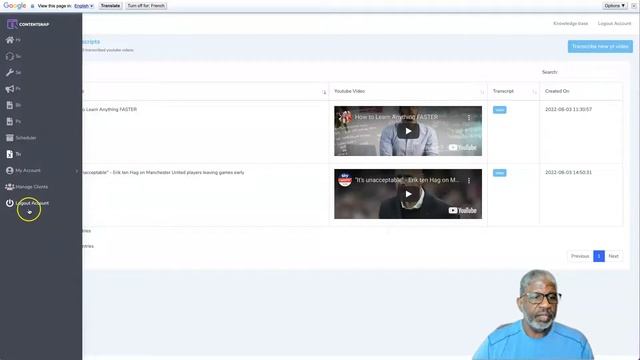Click the Sky Sports channel avatar on video
This screenshot has width=640, height=360.
coord(345,180)
